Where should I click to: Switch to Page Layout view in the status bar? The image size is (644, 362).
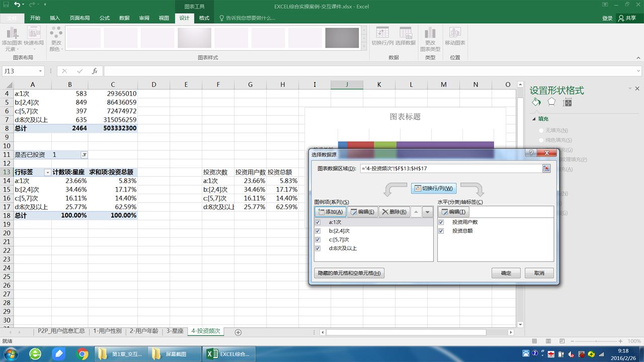pyautogui.click(x=549, y=341)
